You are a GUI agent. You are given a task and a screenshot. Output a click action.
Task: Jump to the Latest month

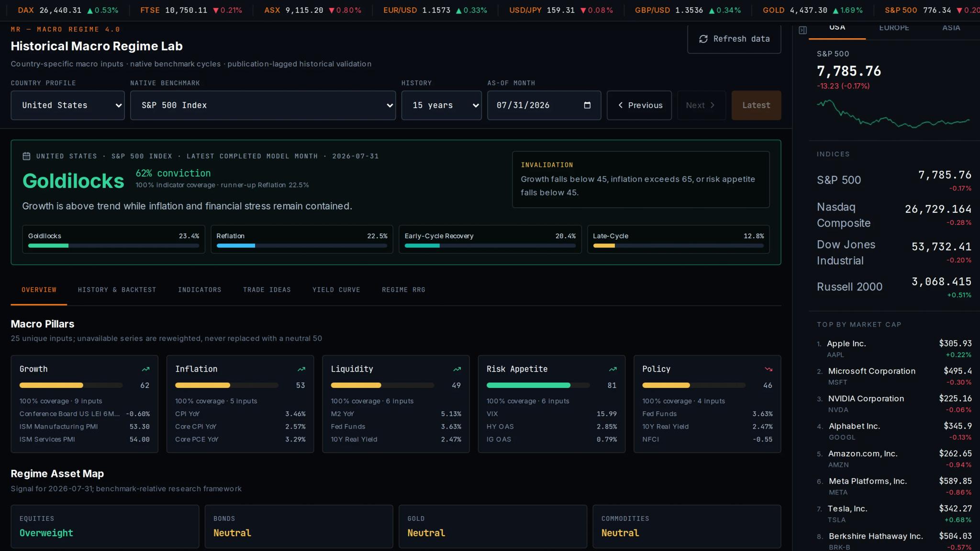pyautogui.click(x=756, y=105)
